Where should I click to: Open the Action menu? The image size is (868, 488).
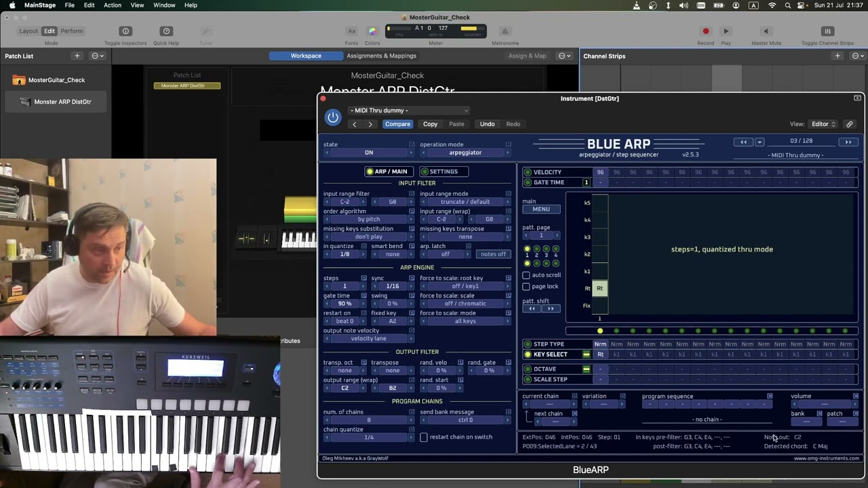click(x=113, y=5)
